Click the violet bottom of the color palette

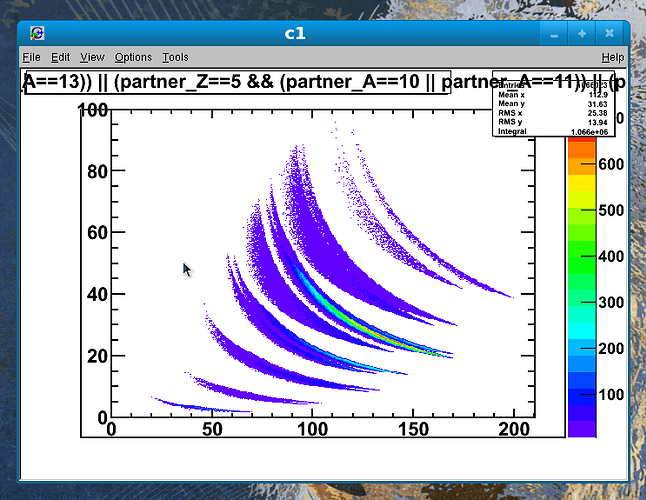[580, 426]
